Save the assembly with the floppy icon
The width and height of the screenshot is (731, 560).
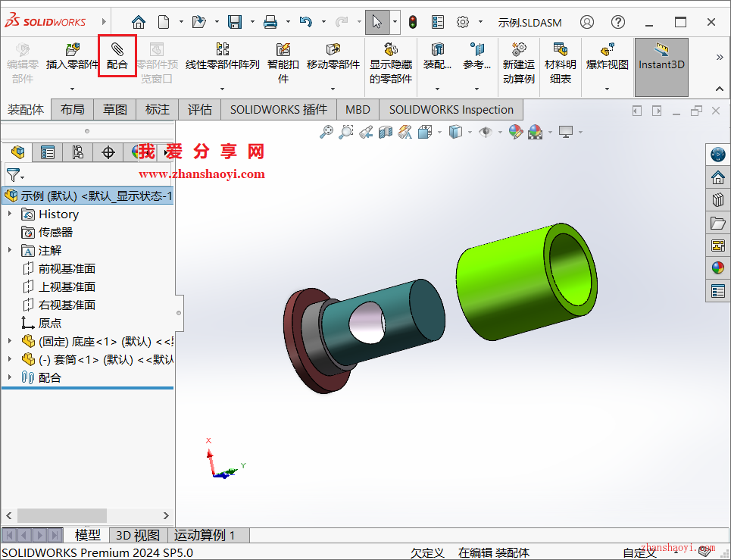pos(235,22)
